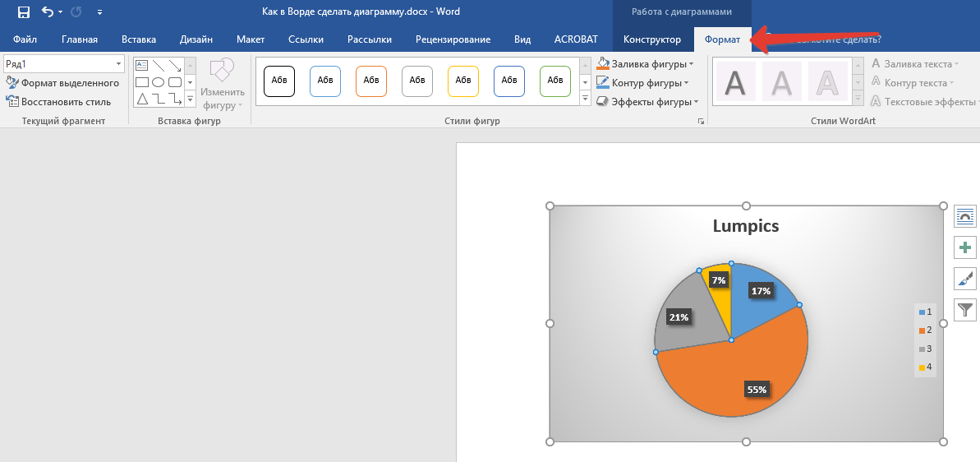
Task: Select the text box shape icon
Action: click(x=141, y=66)
